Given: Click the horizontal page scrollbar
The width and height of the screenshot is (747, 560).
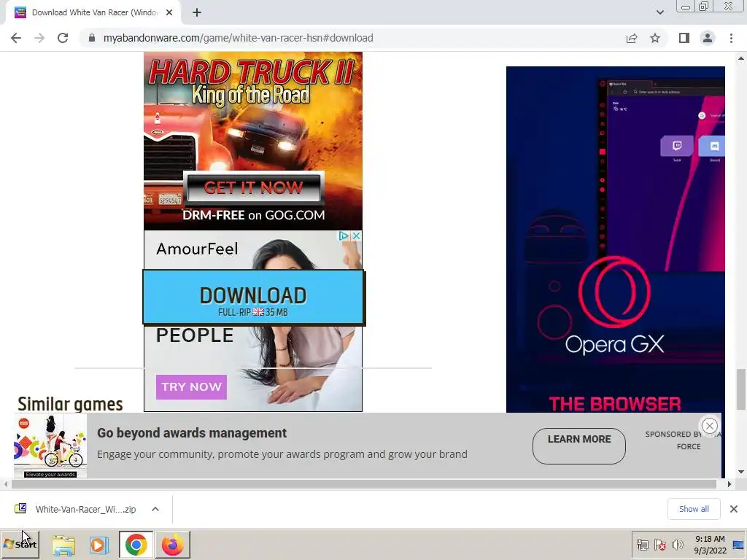Looking at the screenshot, I should coord(363,484).
